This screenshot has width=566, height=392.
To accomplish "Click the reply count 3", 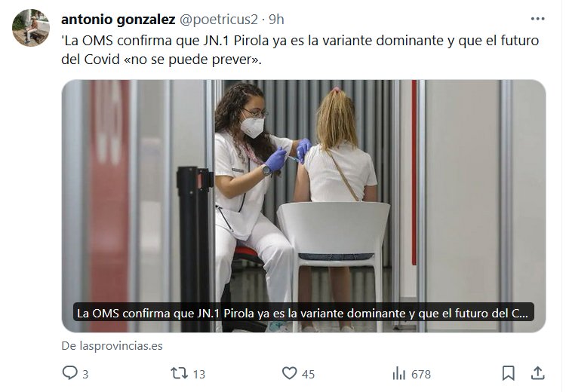I will 85,375.
